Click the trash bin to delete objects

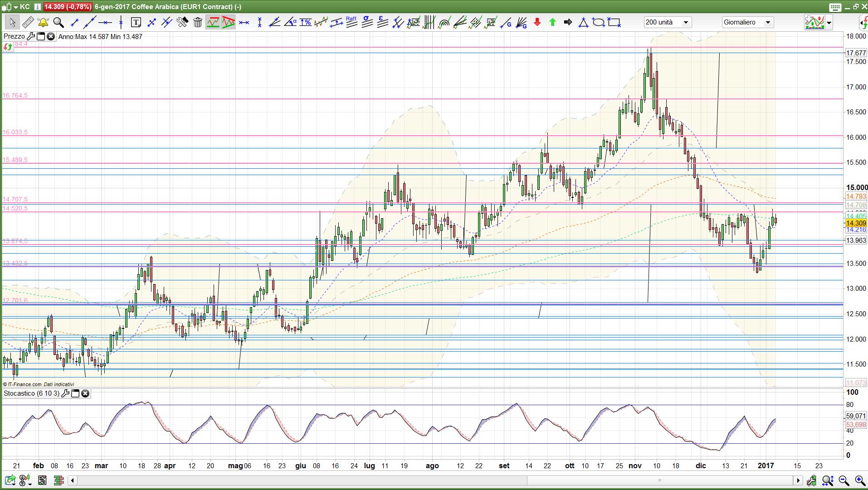tap(198, 22)
